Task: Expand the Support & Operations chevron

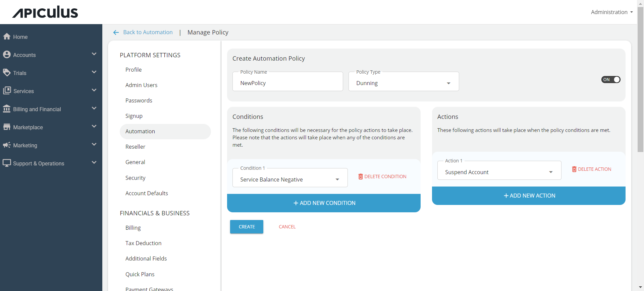Action: pos(94,162)
